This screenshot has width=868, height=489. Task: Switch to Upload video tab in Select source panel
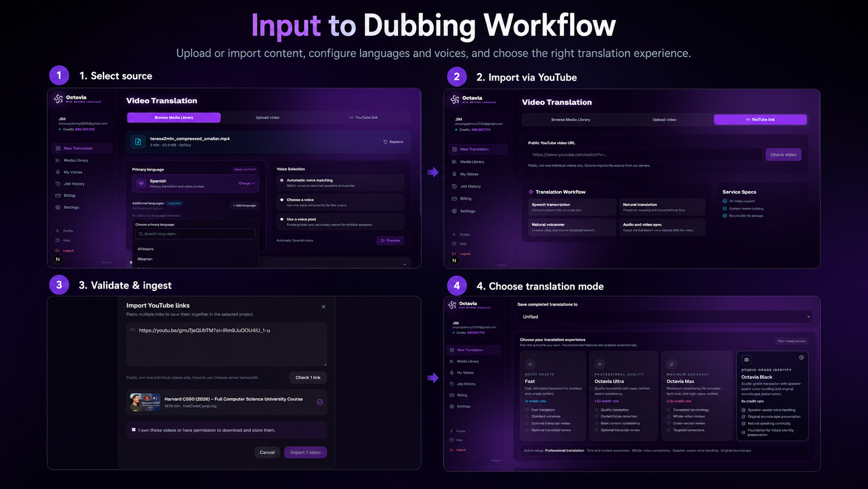click(267, 118)
